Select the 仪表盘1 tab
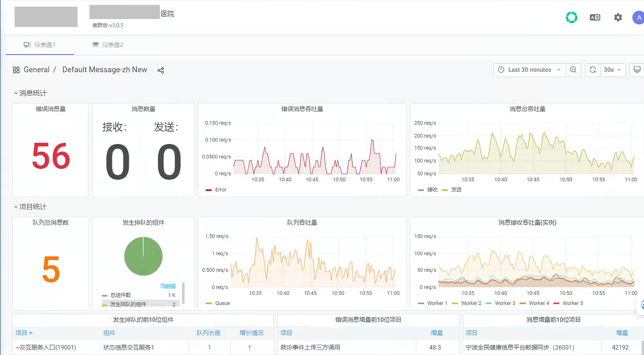This screenshot has width=644, height=355. 43,44
